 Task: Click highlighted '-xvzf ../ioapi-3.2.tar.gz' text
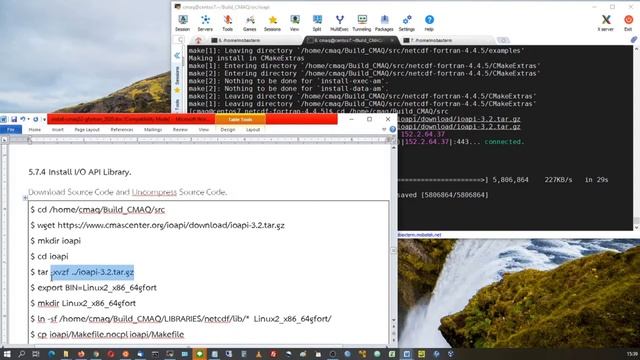[x=92, y=272]
